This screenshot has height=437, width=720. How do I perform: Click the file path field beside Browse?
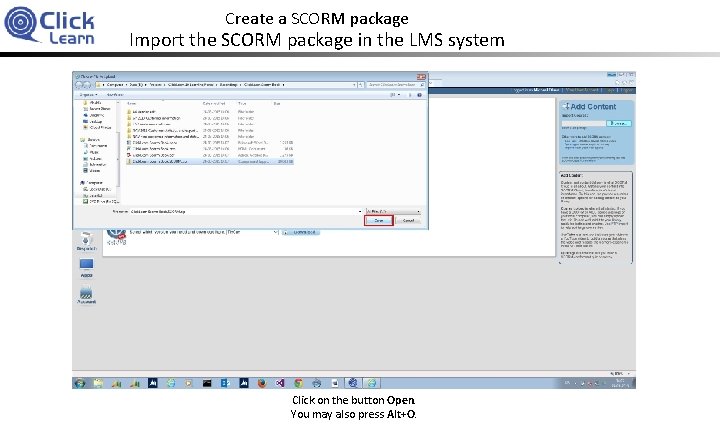(x=583, y=123)
